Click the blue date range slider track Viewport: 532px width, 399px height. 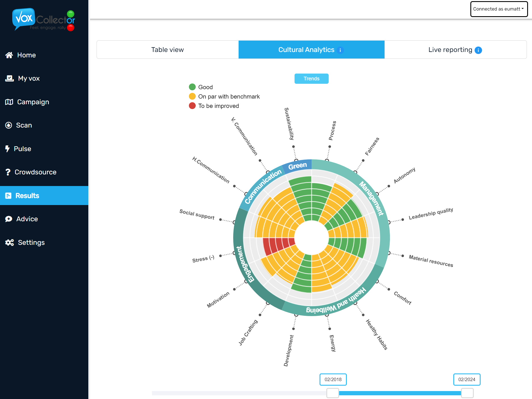(400, 393)
